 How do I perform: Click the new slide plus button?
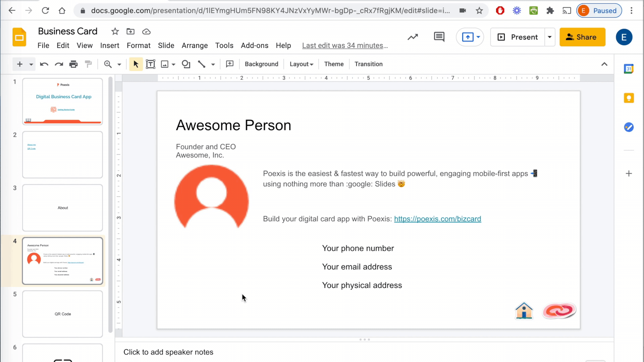coord(20,64)
